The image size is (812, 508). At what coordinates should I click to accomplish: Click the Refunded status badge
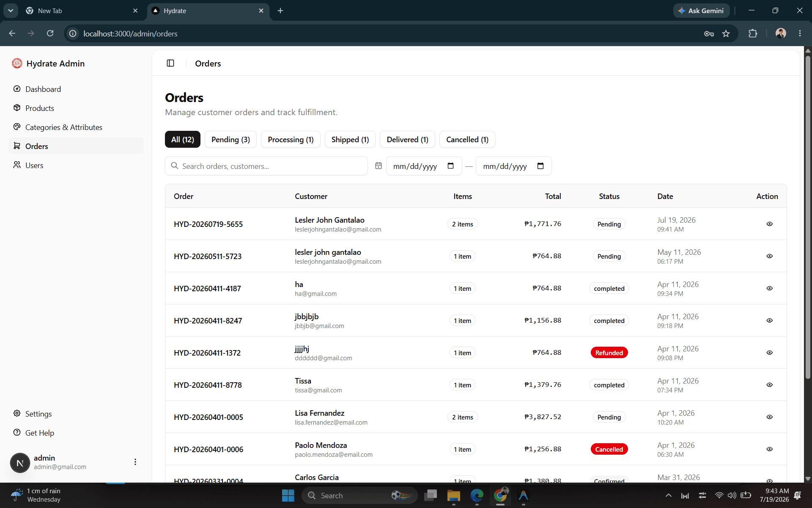[609, 353]
